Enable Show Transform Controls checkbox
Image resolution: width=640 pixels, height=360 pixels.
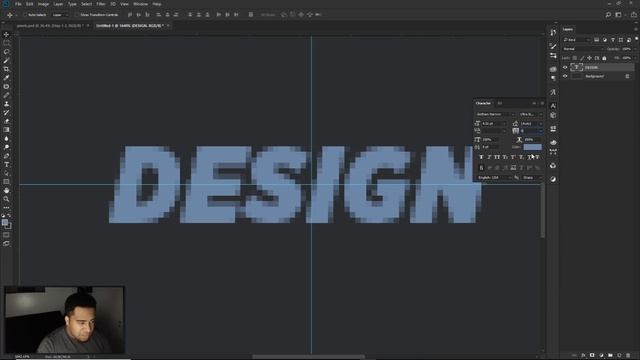pyautogui.click(x=76, y=15)
